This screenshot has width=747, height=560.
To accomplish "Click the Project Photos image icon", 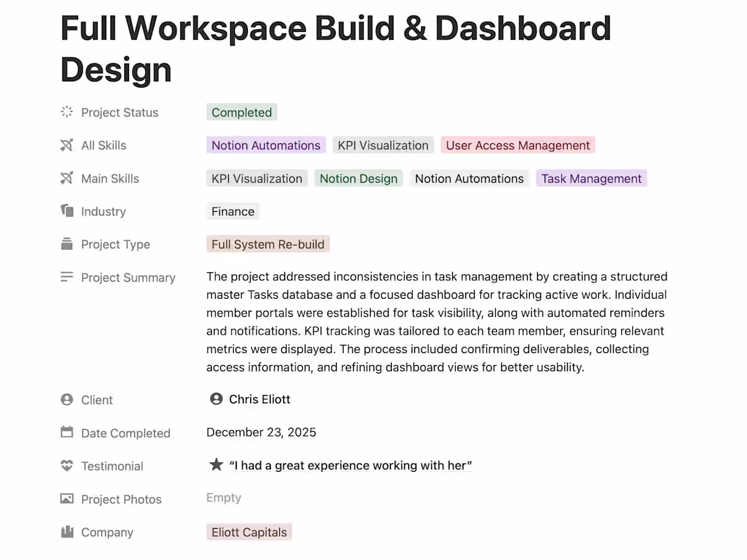I will click(66, 499).
